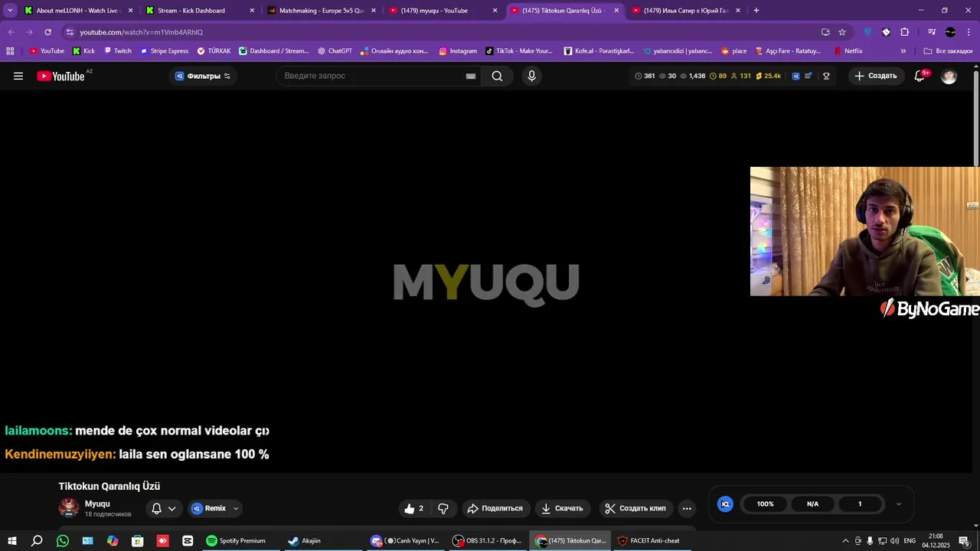Open Chrome profile avatar
980x551 pixels.
click(950, 32)
